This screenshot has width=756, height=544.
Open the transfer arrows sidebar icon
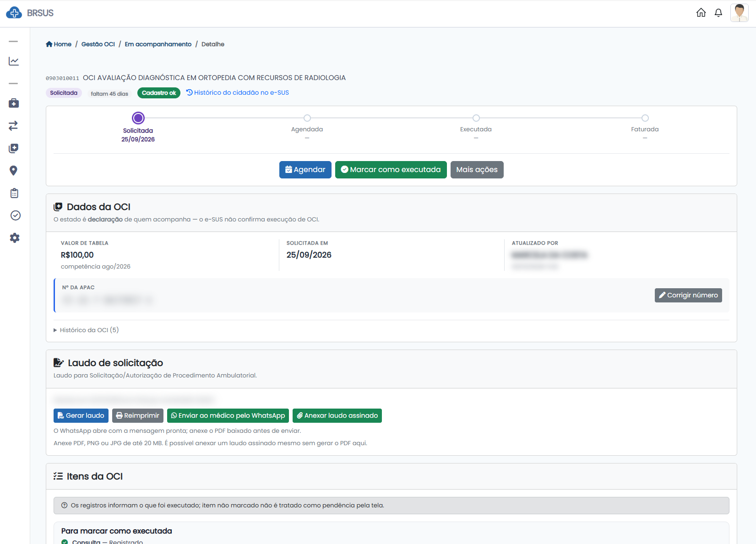[14, 125]
